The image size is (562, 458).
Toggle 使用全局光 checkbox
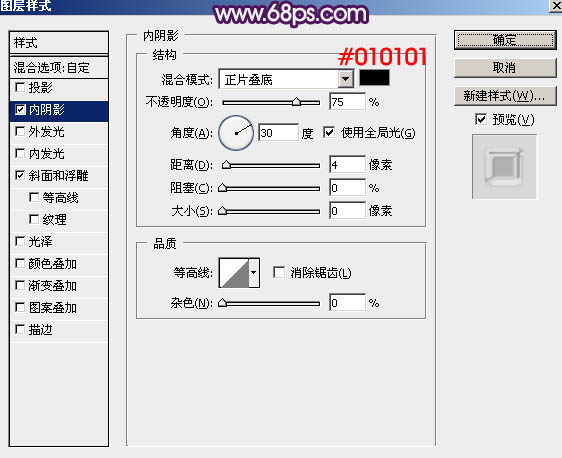[329, 132]
